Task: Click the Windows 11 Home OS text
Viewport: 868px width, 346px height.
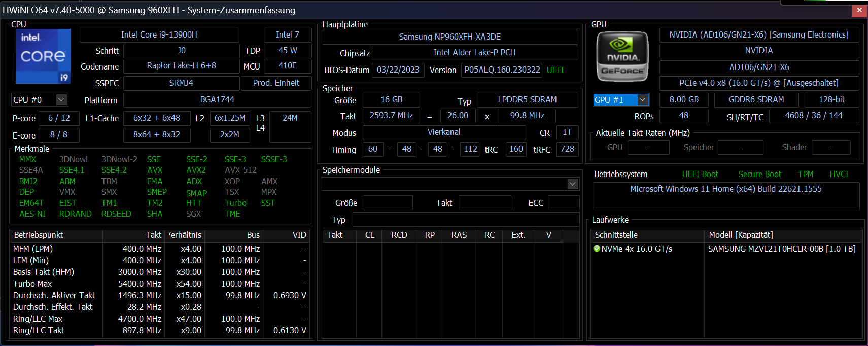Action: tap(725, 189)
